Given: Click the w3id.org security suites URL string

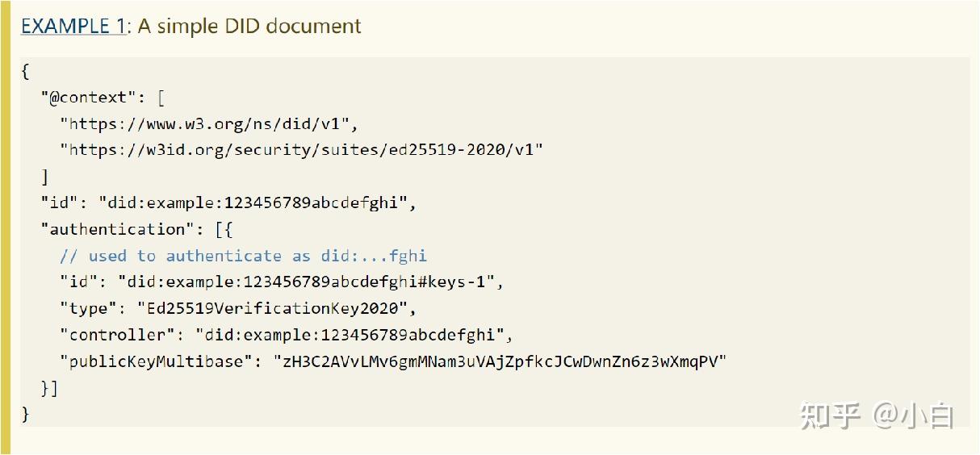Looking at the screenshot, I should coord(302,150).
